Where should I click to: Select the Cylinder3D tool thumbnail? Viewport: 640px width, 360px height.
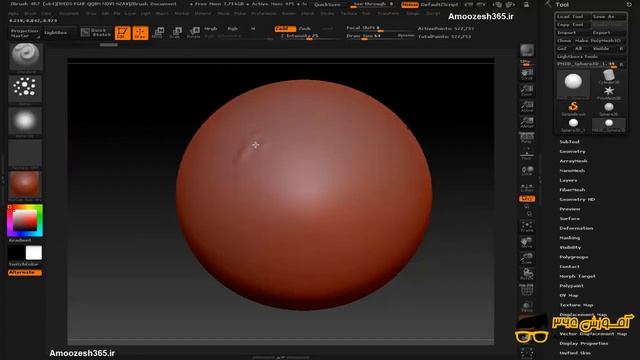[609, 76]
